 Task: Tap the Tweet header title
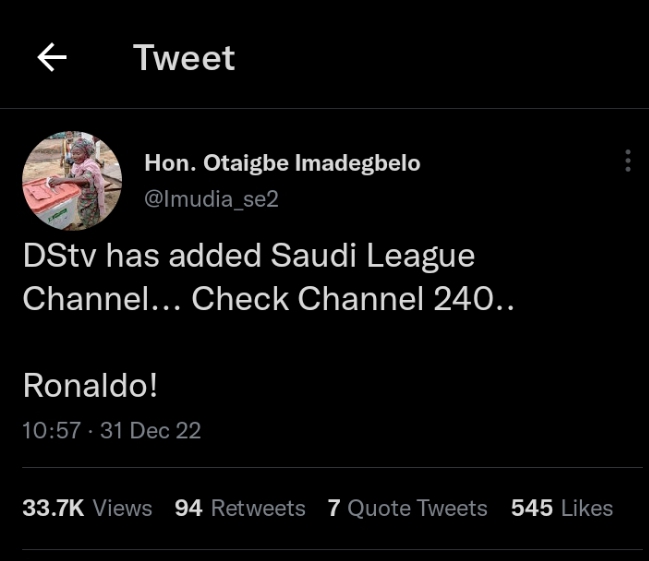tap(184, 58)
